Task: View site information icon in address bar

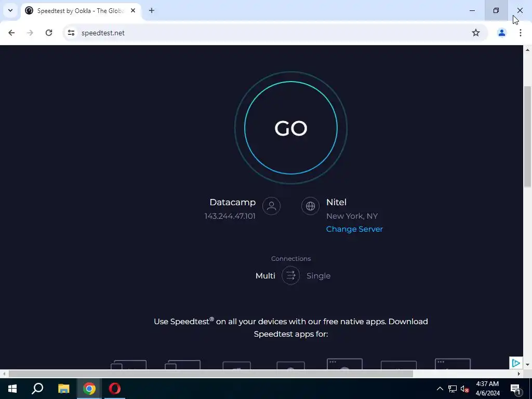Action: tap(71, 33)
